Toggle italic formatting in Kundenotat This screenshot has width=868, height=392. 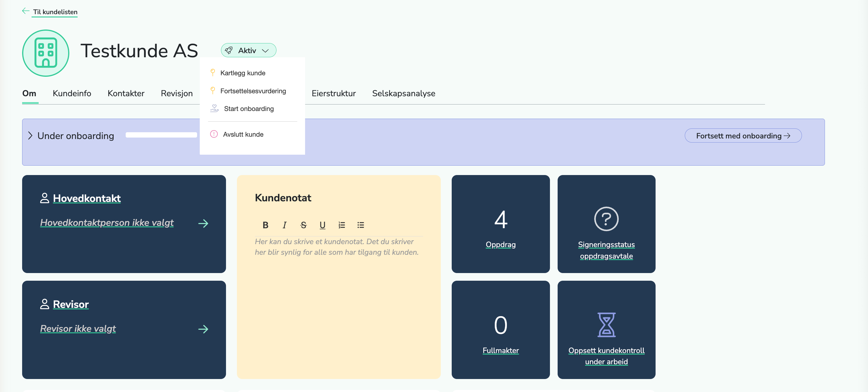284,225
